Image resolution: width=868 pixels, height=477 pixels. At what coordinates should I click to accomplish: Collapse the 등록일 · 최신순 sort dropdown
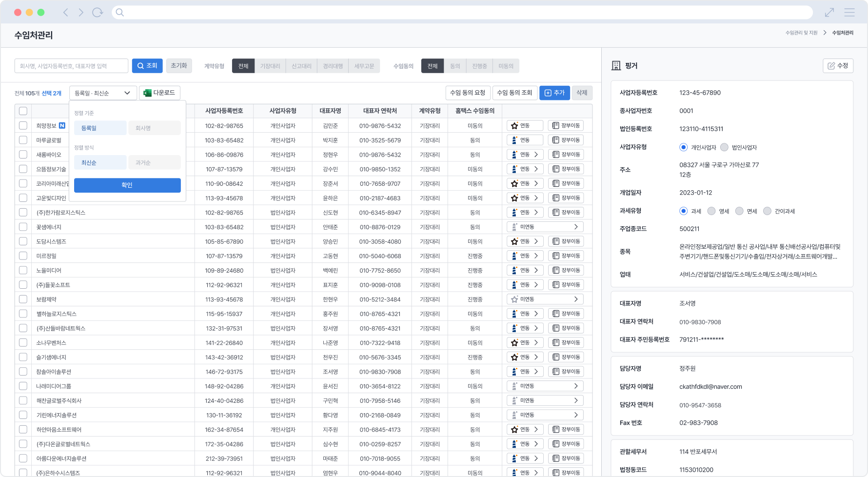(127, 93)
